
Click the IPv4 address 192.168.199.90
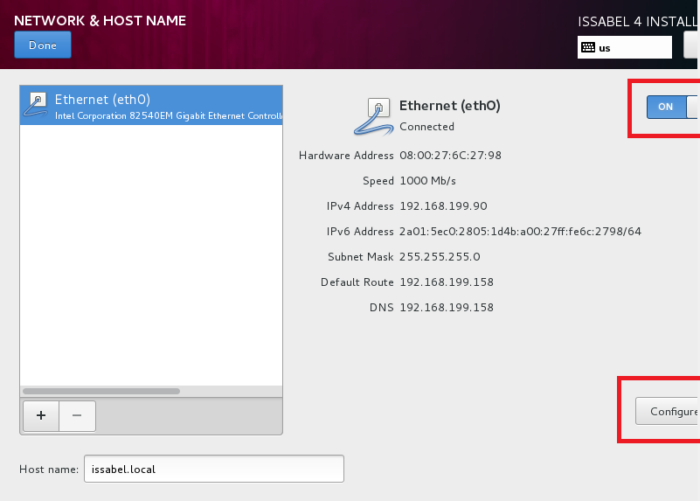(x=443, y=206)
